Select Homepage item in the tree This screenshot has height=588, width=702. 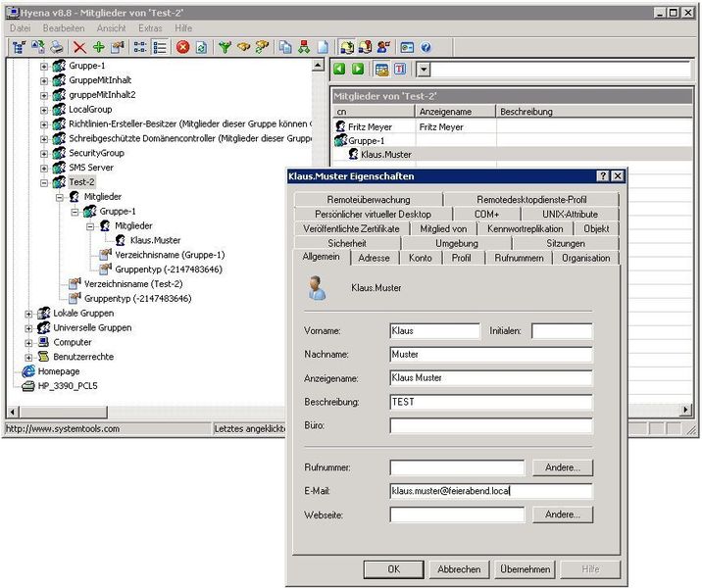pyautogui.click(x=59, y=371)
